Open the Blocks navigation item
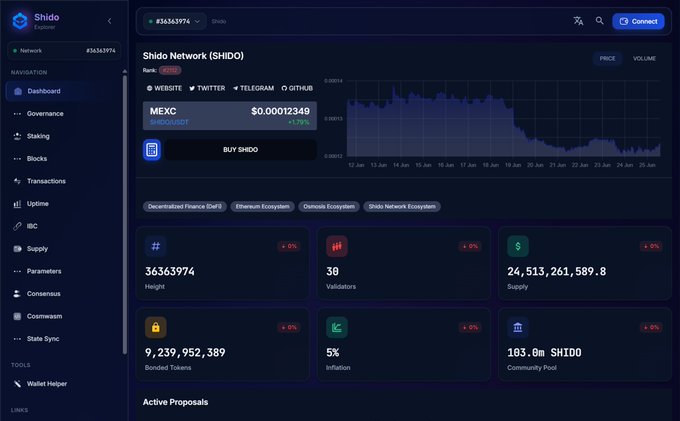The height and width of the screenshot is (421, 680). [64, 159]
